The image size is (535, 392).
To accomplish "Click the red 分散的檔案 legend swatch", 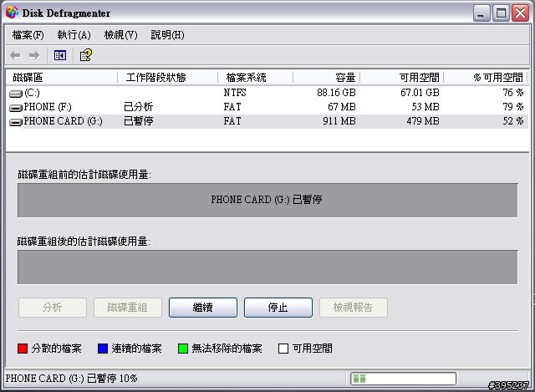I will [23, 349].
